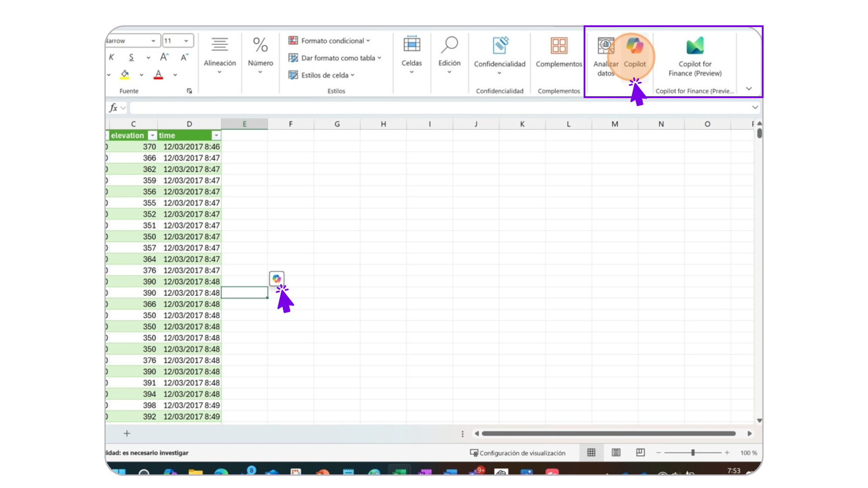
Task: Select column E header
Action: coord(245,124)
